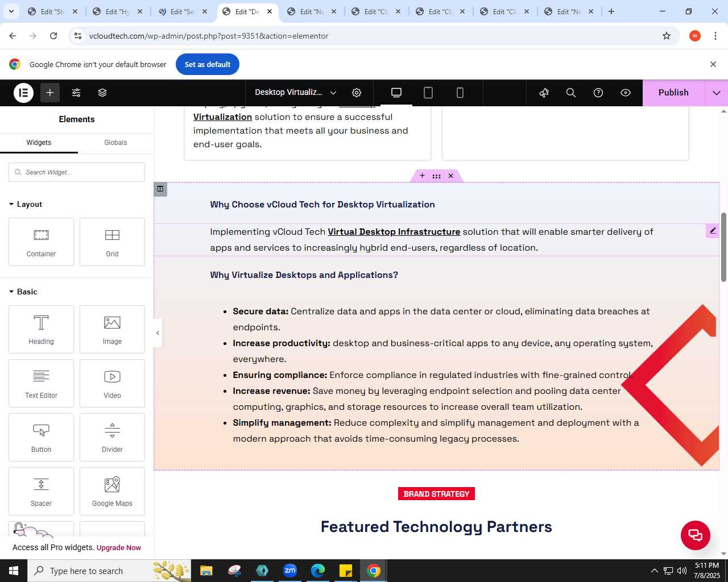Click the address bar URL
Image resolution: width=728 pixels, height=582 pixels.
pos(209,36)
